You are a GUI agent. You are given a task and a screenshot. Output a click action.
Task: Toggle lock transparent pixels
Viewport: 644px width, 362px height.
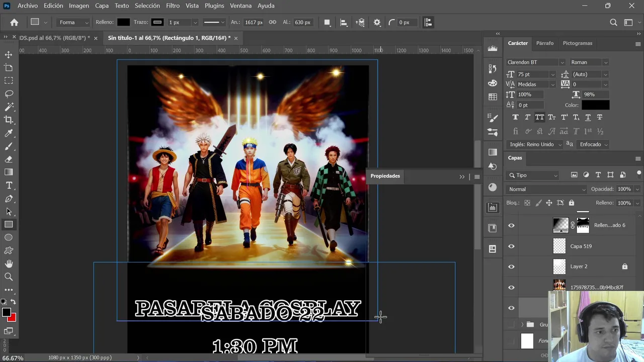click(x=527, y=203)
